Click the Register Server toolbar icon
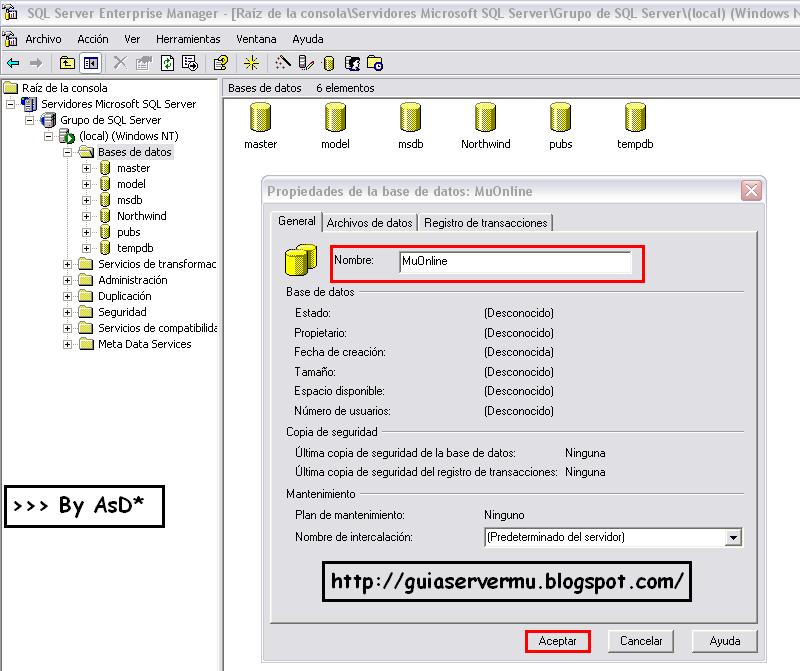Screen dimensions: 800x671 (x=306, y=63)
